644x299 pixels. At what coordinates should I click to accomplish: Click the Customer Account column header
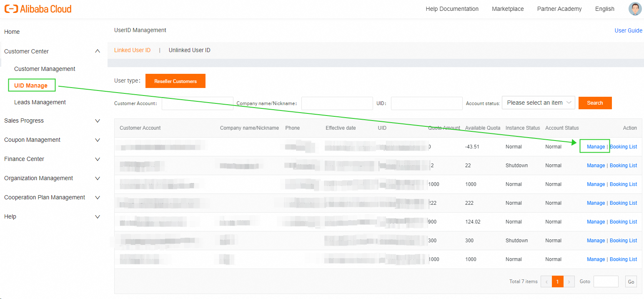pyautogui.click(x=140, y=128)
